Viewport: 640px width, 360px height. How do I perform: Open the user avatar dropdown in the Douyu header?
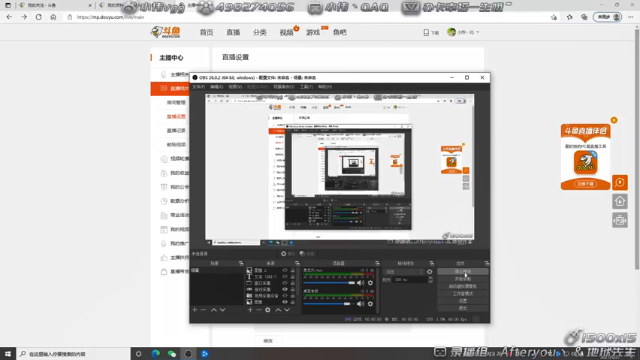click(x=463, y=32)
